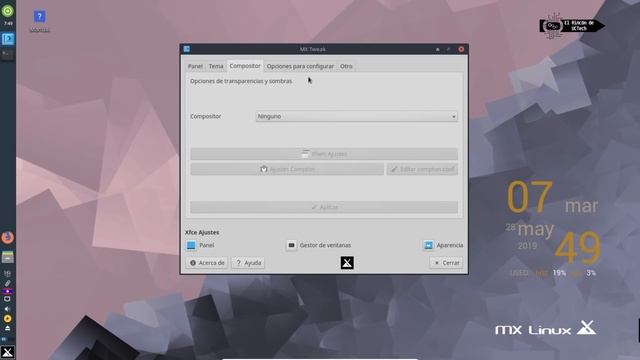
Task: Click the MX Tweak title bar window icon
Action: tap(187, 49)
